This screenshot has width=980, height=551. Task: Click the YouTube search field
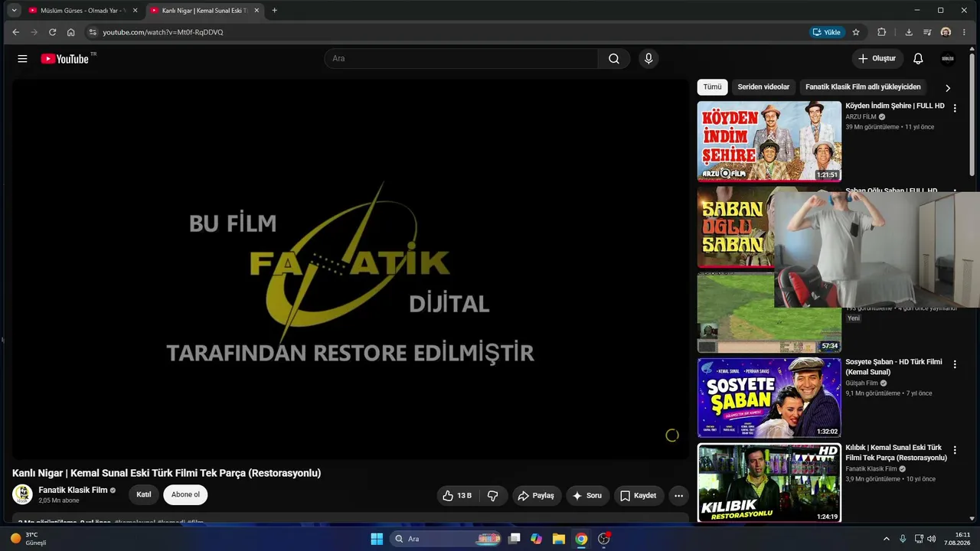pyautogui.click(x=461, y=59)
